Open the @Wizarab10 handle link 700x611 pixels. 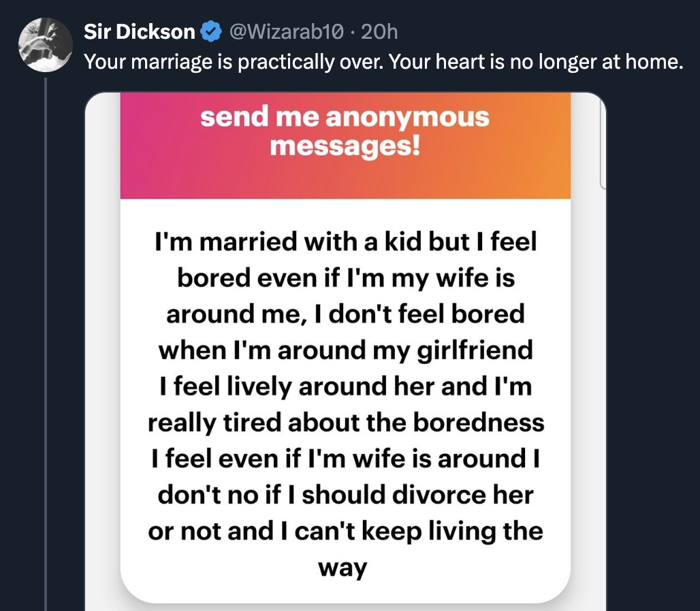[287, 31]
